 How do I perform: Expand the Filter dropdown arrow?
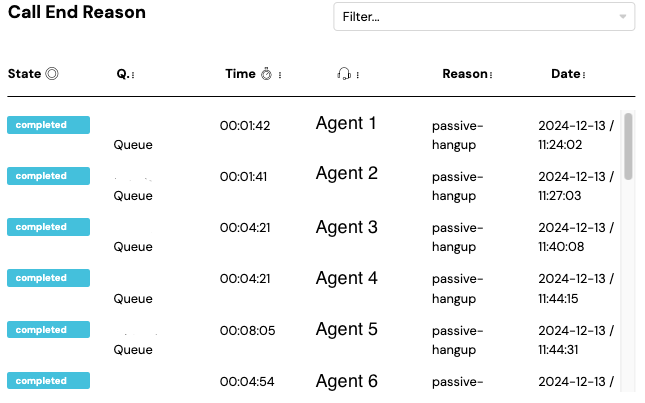624,17
